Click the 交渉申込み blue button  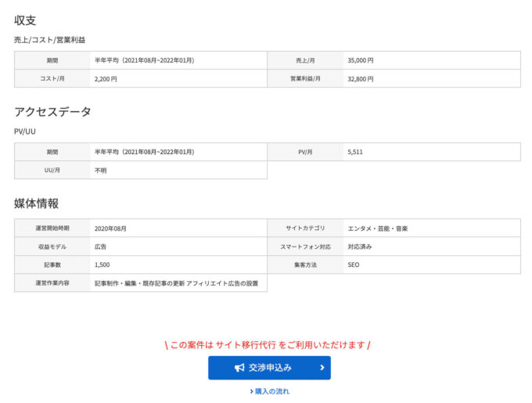[x=269, y=367]
